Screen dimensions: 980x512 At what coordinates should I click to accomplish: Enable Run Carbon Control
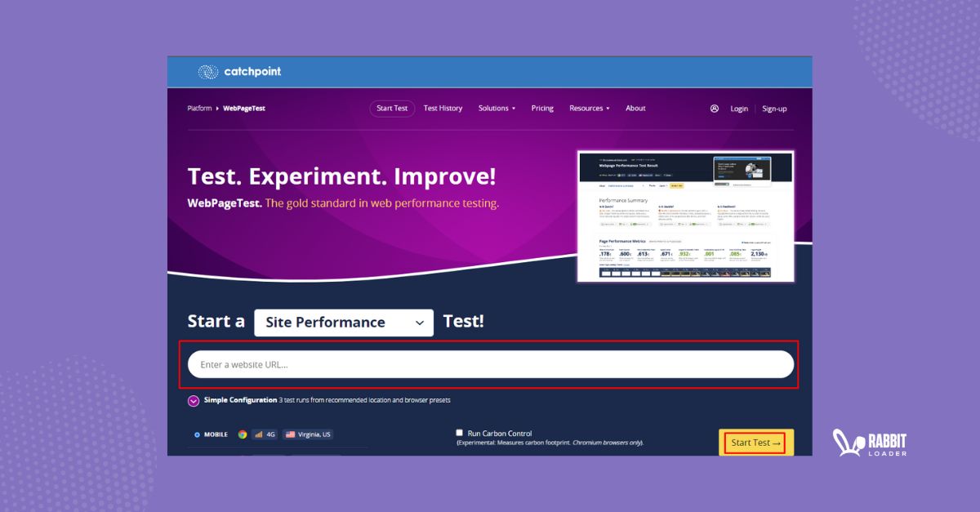point(459,432)
